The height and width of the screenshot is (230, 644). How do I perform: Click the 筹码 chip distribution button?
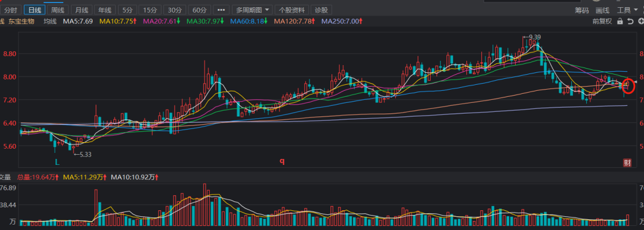point(581,10)
